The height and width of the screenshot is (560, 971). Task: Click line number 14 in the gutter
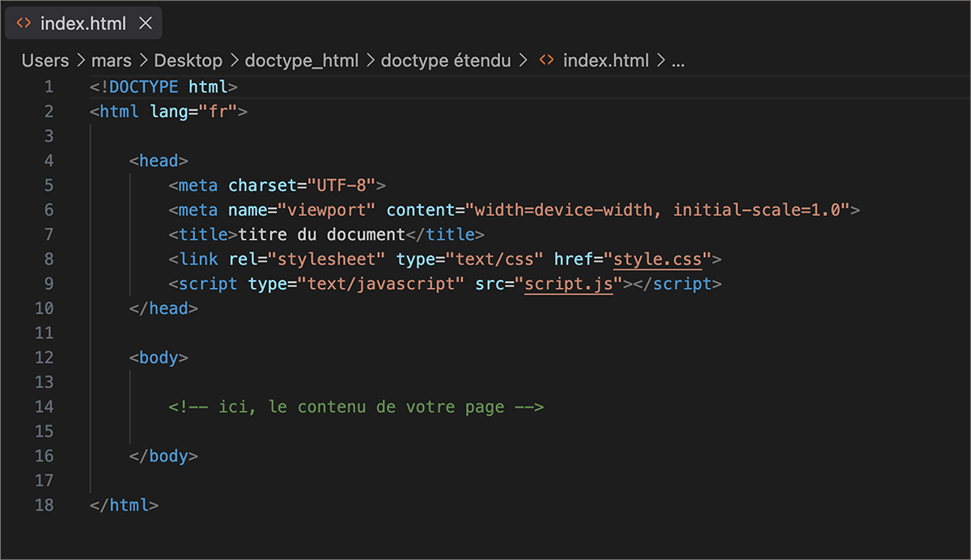pos(45,407)
